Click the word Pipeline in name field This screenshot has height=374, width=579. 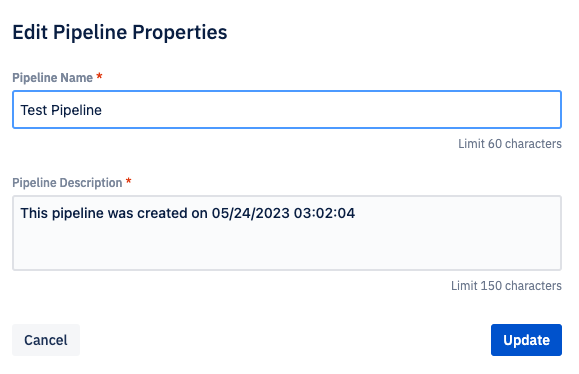pyautogui.click(x=76, y=110)
